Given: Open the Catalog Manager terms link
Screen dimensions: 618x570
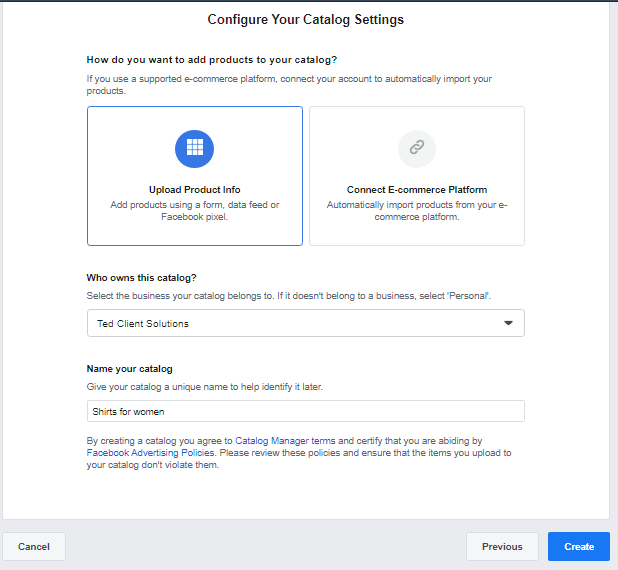Looking at the screenshot, I should (285, 441).
